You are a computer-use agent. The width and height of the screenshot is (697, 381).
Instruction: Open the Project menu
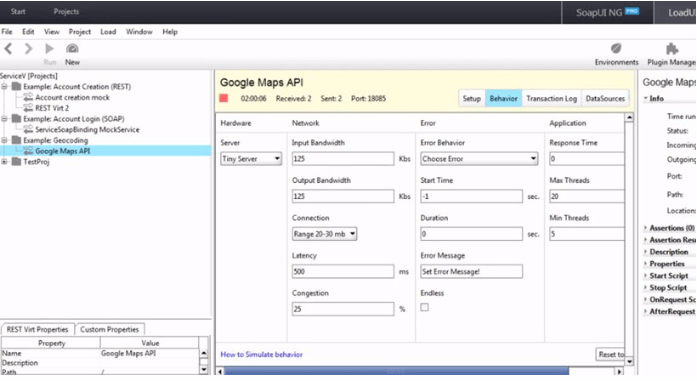coord(80,32)
